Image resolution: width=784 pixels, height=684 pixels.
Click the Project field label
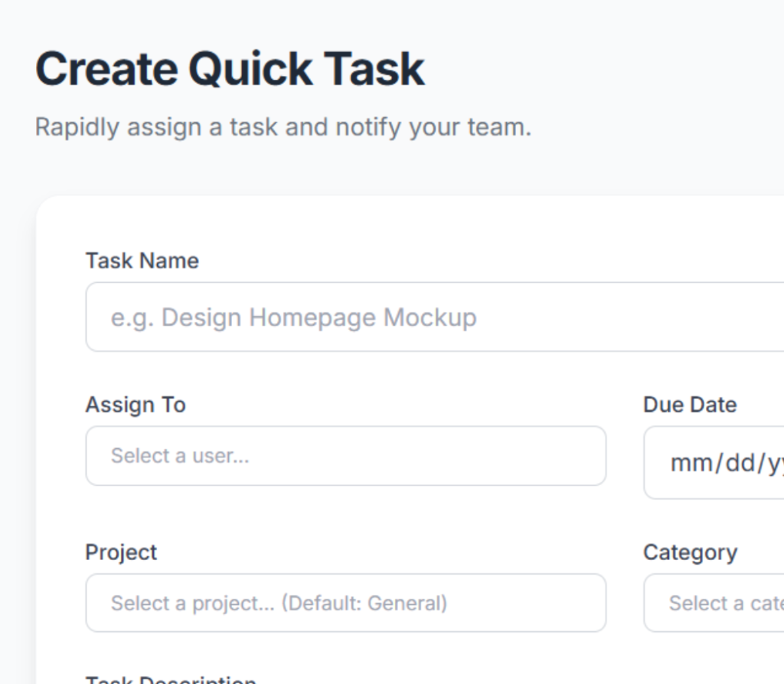coord(121,552)
